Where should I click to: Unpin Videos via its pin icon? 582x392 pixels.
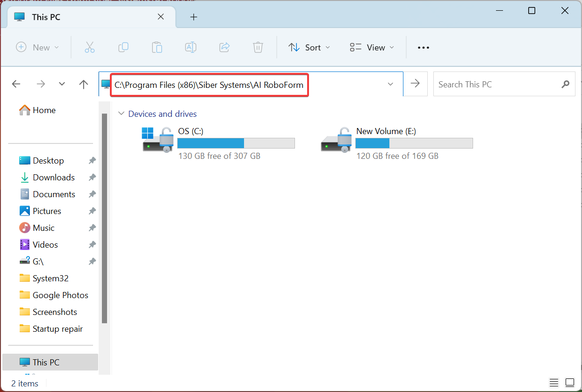[x=92, y=244]
